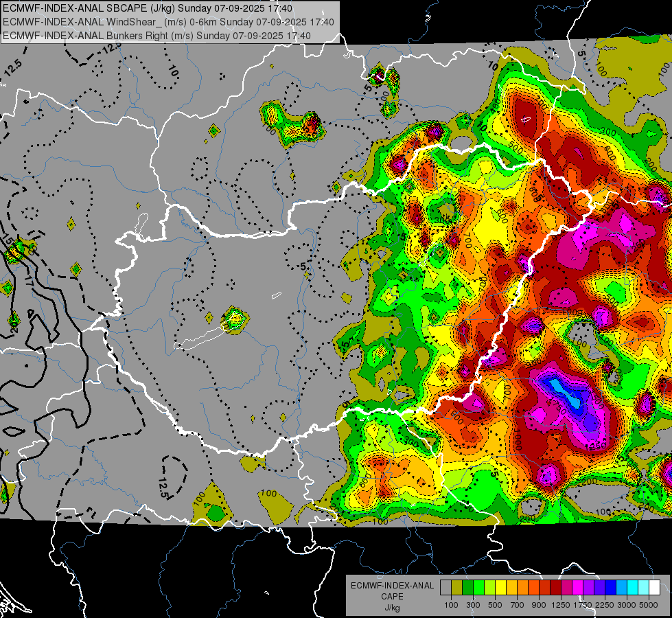Click the red-orange legend swatch left of 900
Image resolution: width=672 pixels, height=618 pixels.
pyautogui.click(x=533, y=587)
